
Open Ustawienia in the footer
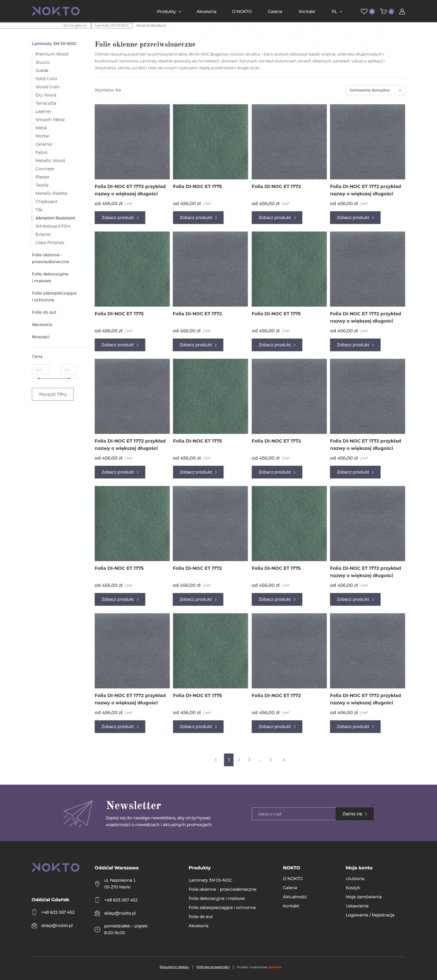pyautogui.click(x=357, y=906)
